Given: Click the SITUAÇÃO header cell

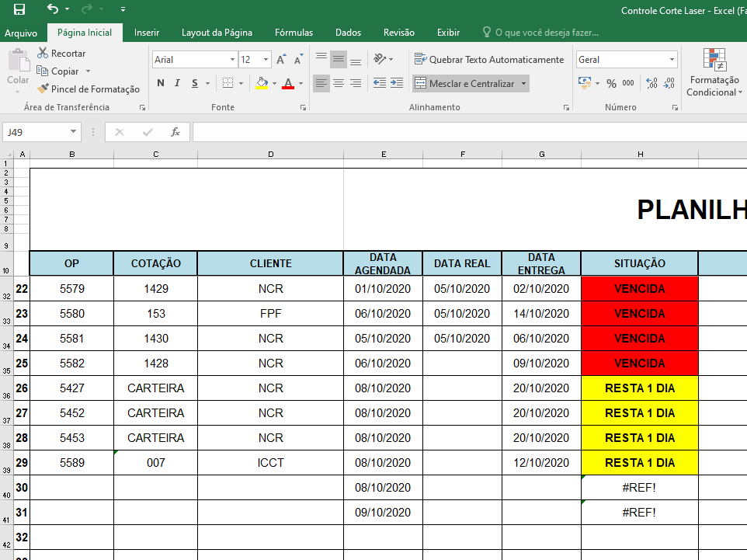Looking at the screenshot, I should pos(640,263).
